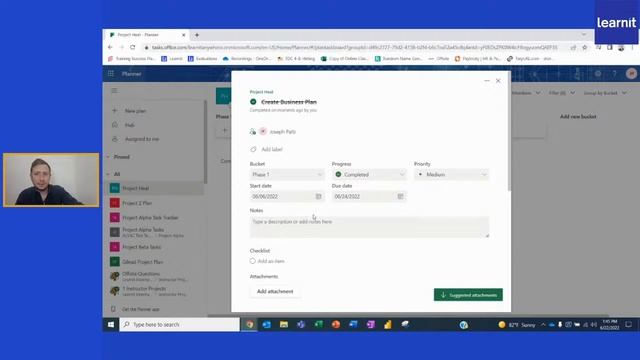Open the Random Name Gen bookmark
The width and height of the screenshot is (640, 360).
click(398, 59)
